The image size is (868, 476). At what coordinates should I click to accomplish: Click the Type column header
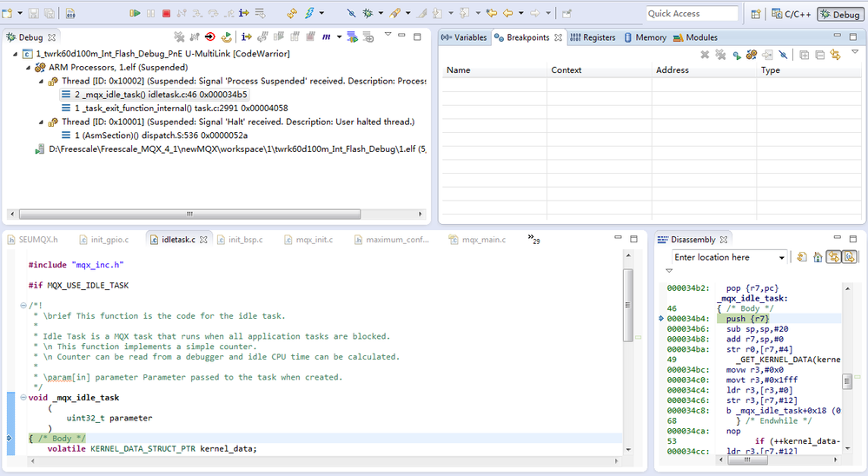808,70
